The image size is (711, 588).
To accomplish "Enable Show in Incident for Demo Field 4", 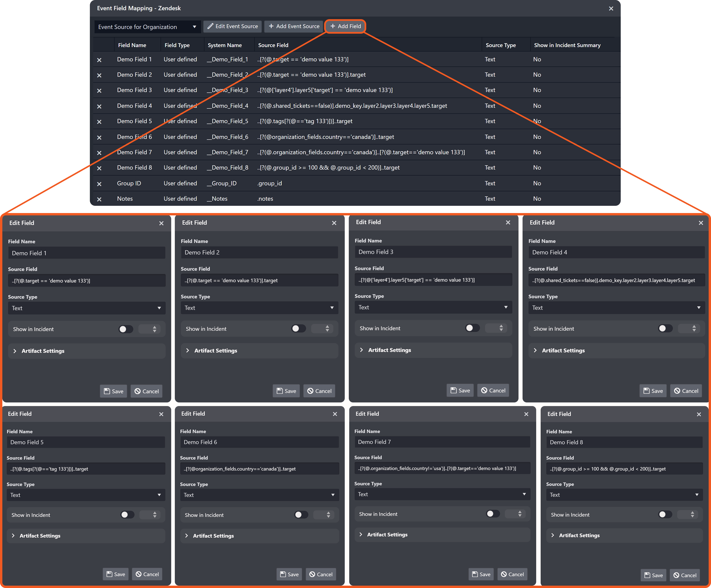I will tap(665, 329).
